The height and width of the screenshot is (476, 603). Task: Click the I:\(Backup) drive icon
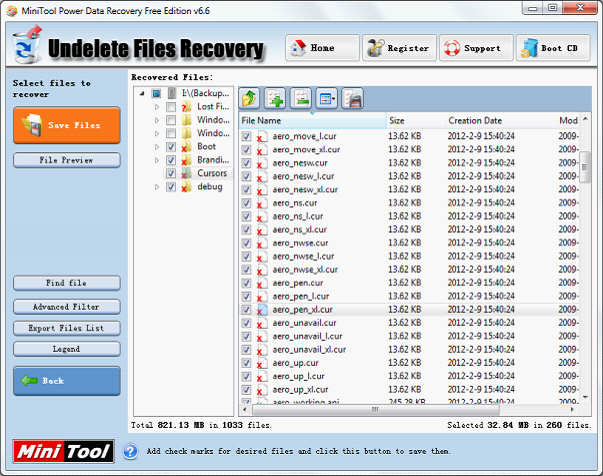(172, 93)
